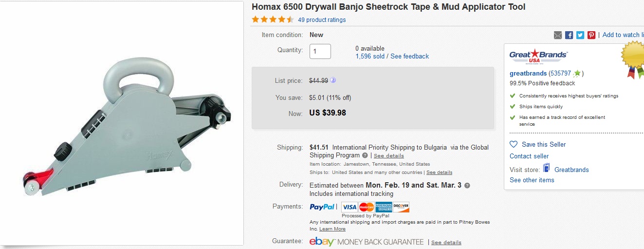This screenshot has width=644, height=249.
Task: Click the eBay logo in guarantee row
Action: click(322, 242)
